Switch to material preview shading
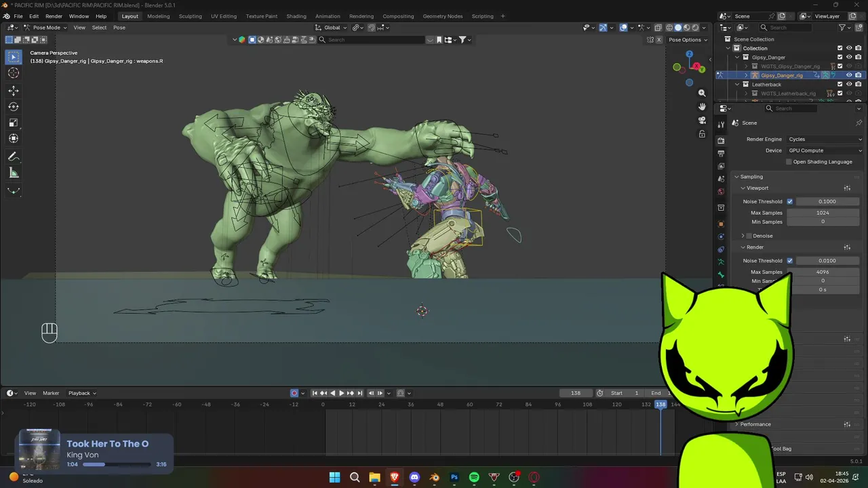Screen dimensions: 868x488 click(x=686, y=28)
